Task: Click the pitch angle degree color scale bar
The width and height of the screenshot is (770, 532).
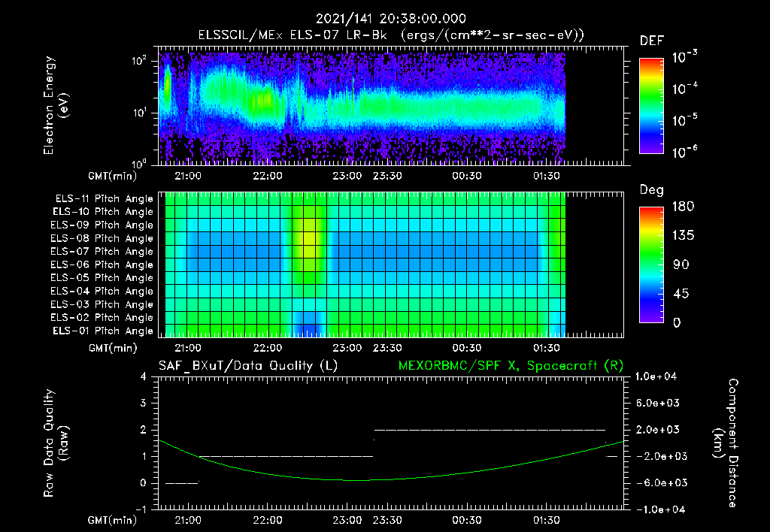Action: pyautogui.click(x=651, y=264)
